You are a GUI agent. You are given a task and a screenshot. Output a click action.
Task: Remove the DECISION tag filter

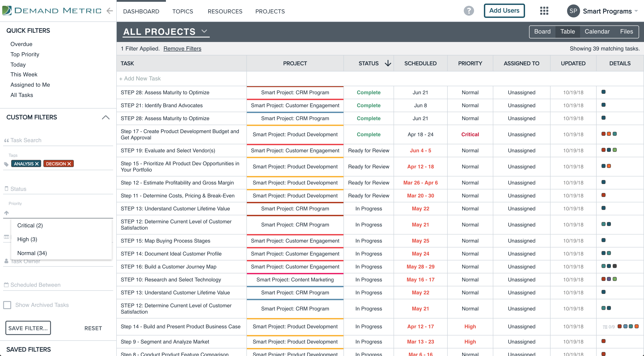click(69, 163)
